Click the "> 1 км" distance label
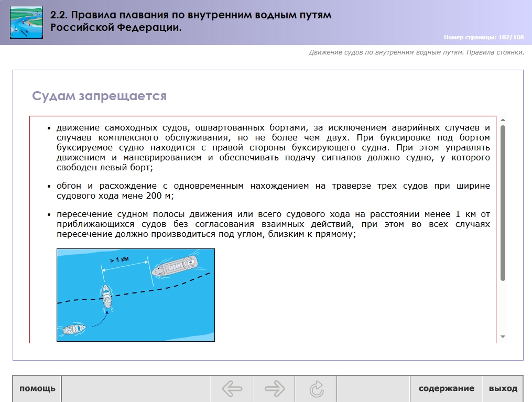The height and width of the screenshot is (402, 532). [120, 260]
